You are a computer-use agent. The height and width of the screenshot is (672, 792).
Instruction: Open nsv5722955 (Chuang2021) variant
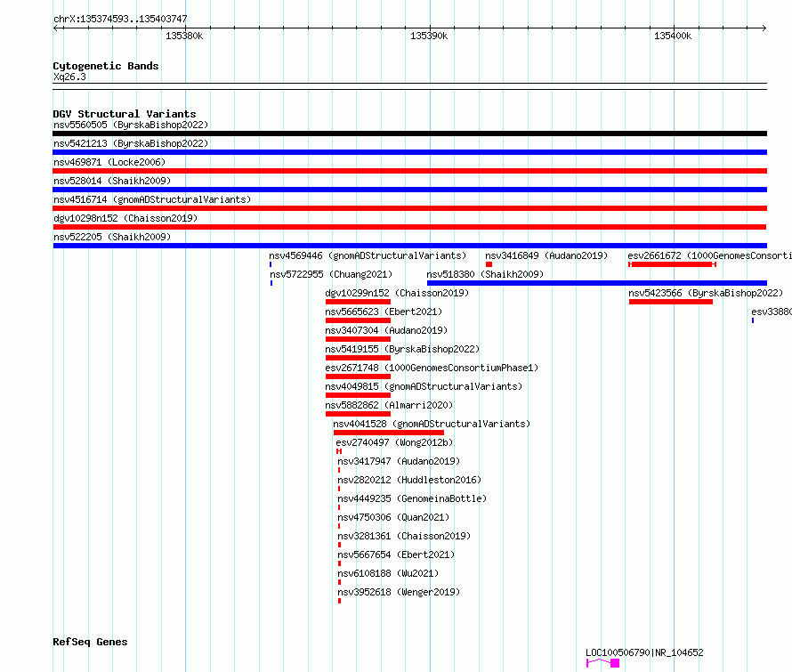[331, 274]
